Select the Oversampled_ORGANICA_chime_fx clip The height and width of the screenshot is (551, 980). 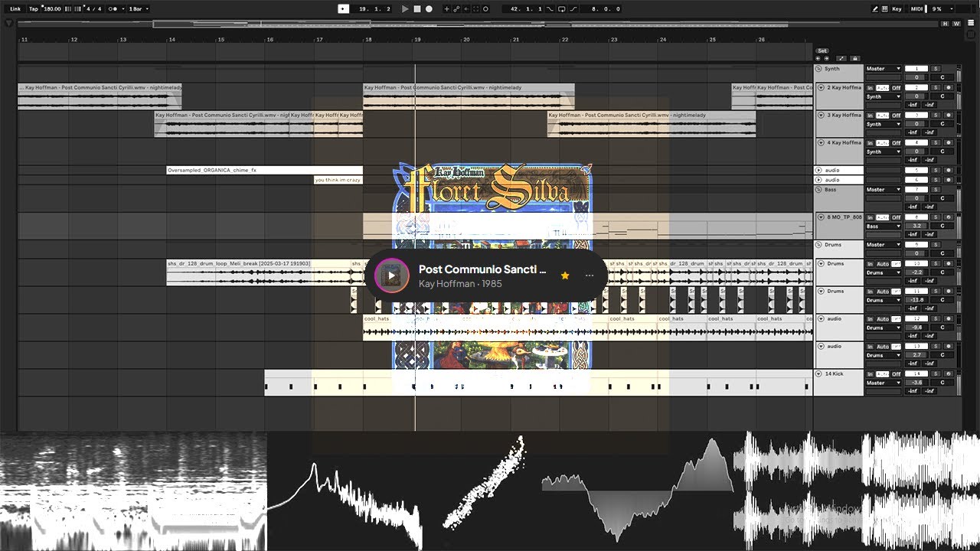tap(264, 170)
